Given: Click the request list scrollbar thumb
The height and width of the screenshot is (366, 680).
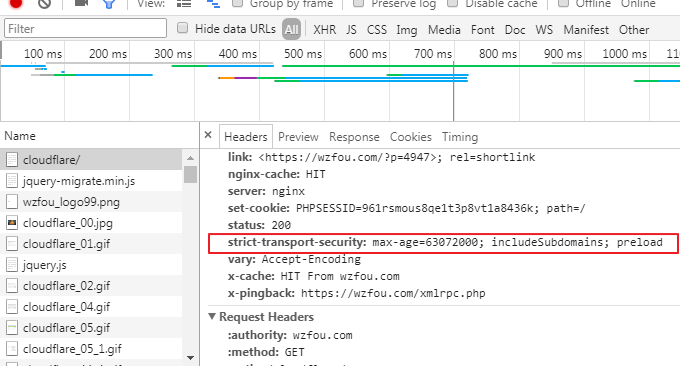Looking at the screenshot, I should point(190,174).
